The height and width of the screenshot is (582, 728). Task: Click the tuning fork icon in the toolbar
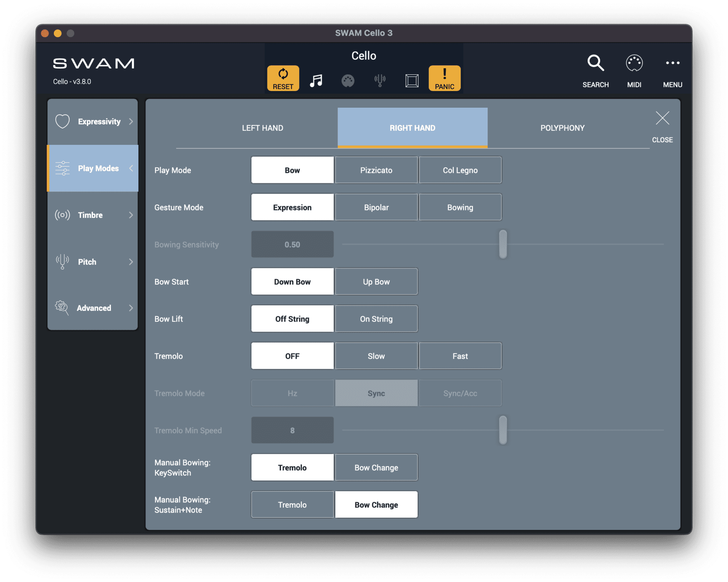[x=380, y=80]
